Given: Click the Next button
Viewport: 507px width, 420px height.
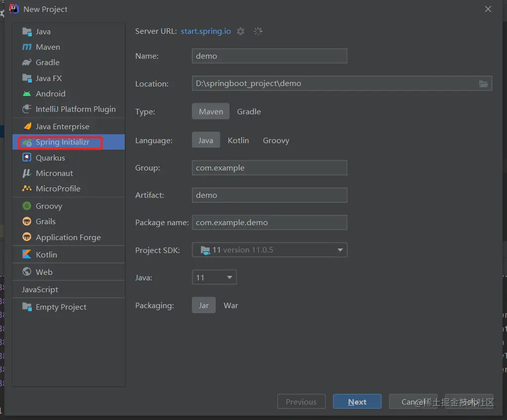Looking at the screenshot, I should click(x=357, y=402).
